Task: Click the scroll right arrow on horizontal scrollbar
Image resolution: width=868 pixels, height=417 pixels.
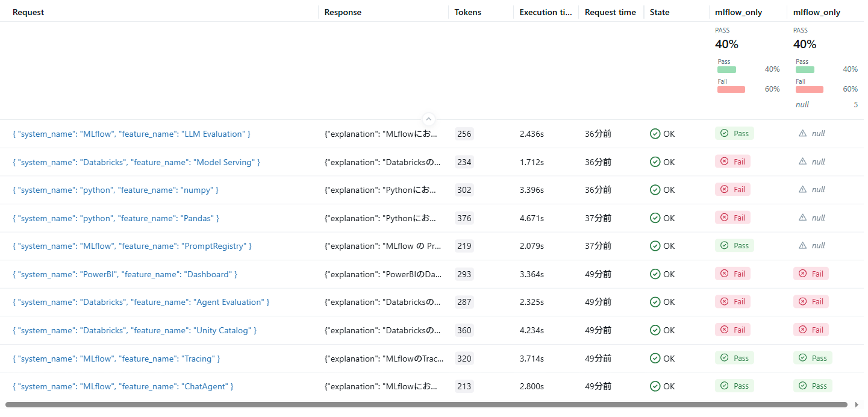Action: tap(857, 405)
